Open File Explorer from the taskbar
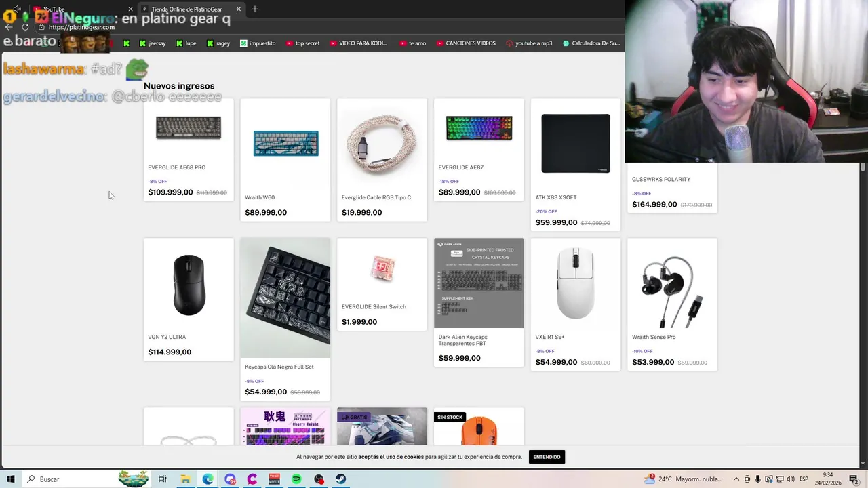 pyautogui.click(x=185, y=479)
